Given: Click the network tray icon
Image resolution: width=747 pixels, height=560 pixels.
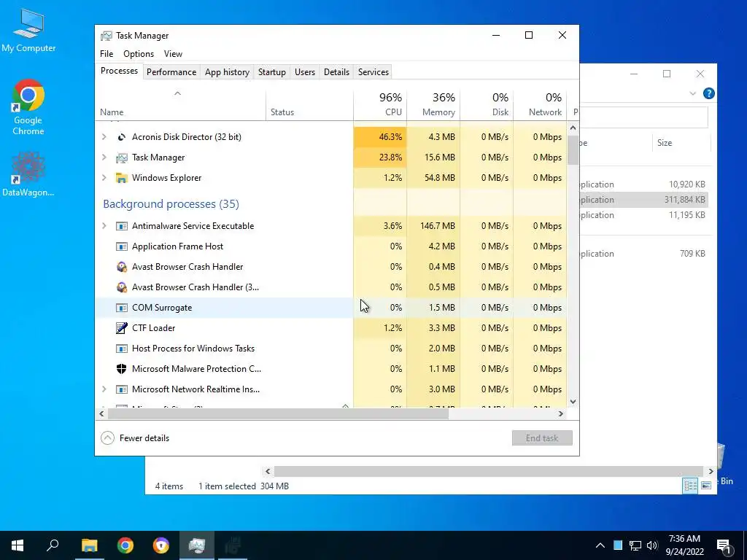Looking at the screenshot, I should tap(635, 545).
